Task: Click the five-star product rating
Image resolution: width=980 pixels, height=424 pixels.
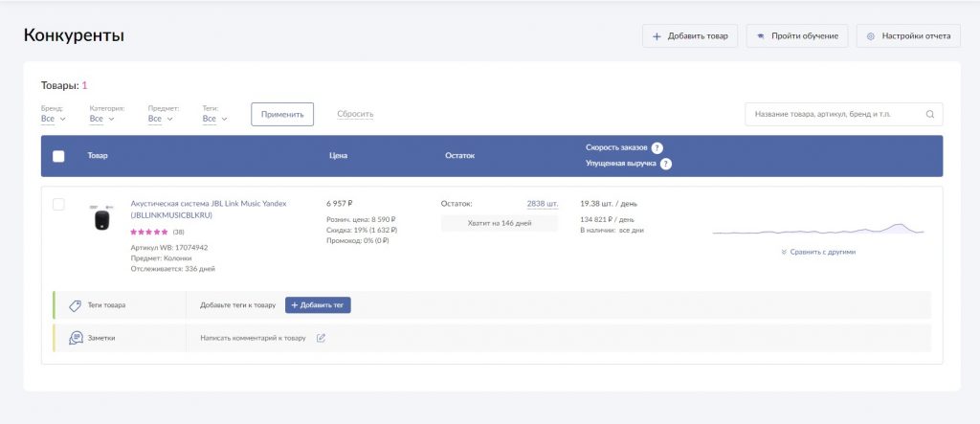Action: (x=149, y=233)
